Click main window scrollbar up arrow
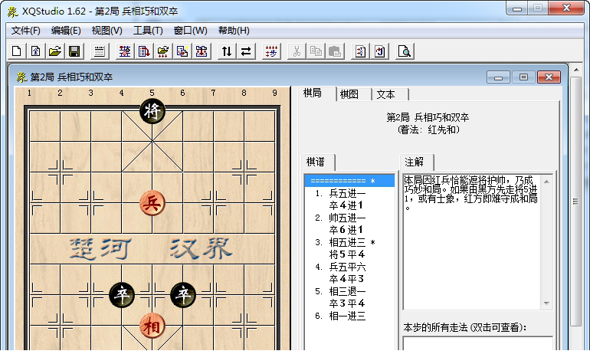The image size is (590, 364). point(575,70)
